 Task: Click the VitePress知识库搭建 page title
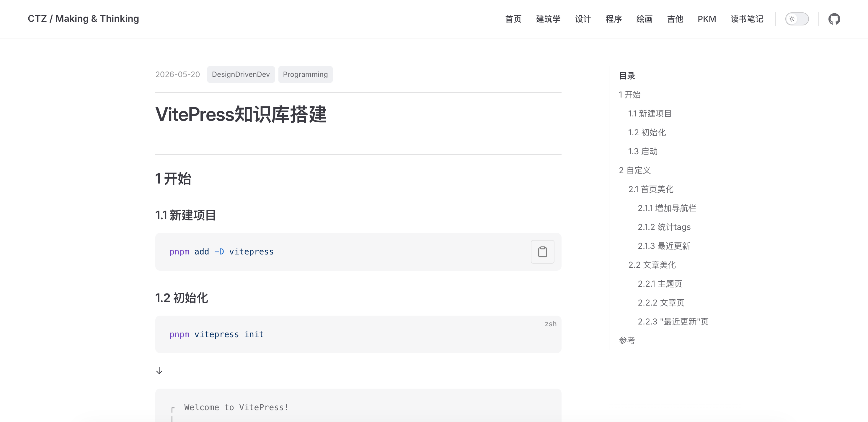click(x=241, y=114)
